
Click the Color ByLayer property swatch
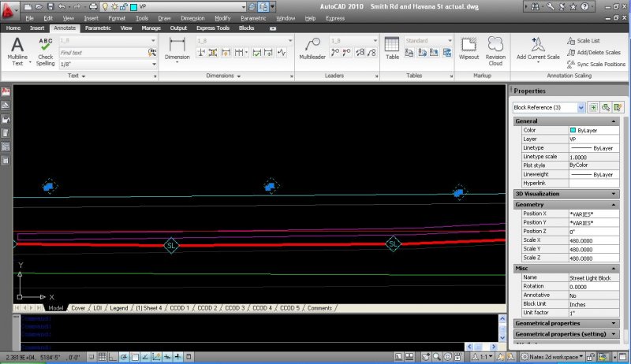tap(573, 130)
